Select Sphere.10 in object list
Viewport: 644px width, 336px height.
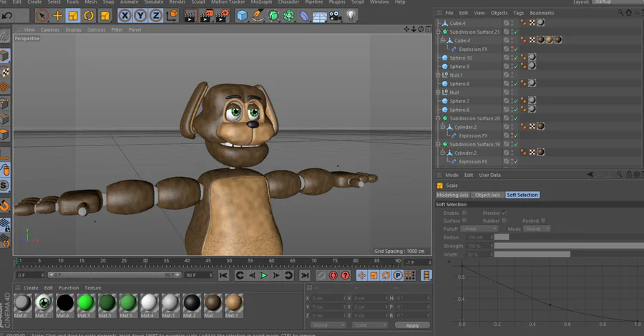[x=460, y=58]
